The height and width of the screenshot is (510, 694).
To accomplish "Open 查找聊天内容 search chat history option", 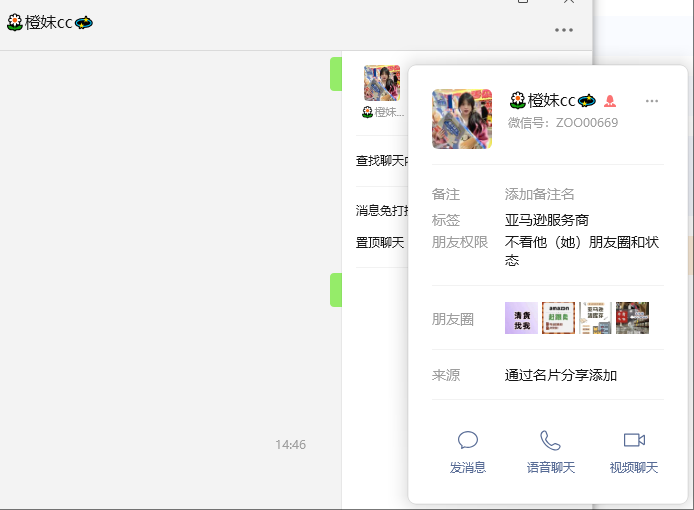I will [382, 161].
